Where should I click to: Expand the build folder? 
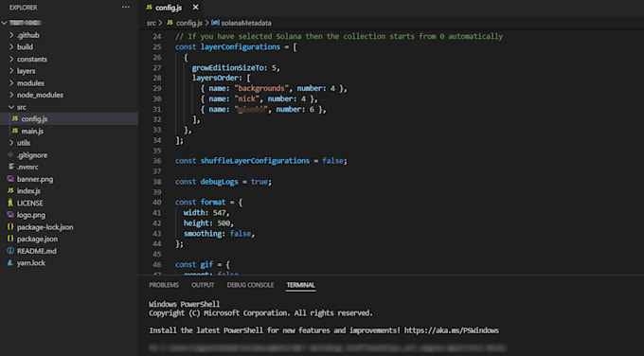(x=25, y=46)
